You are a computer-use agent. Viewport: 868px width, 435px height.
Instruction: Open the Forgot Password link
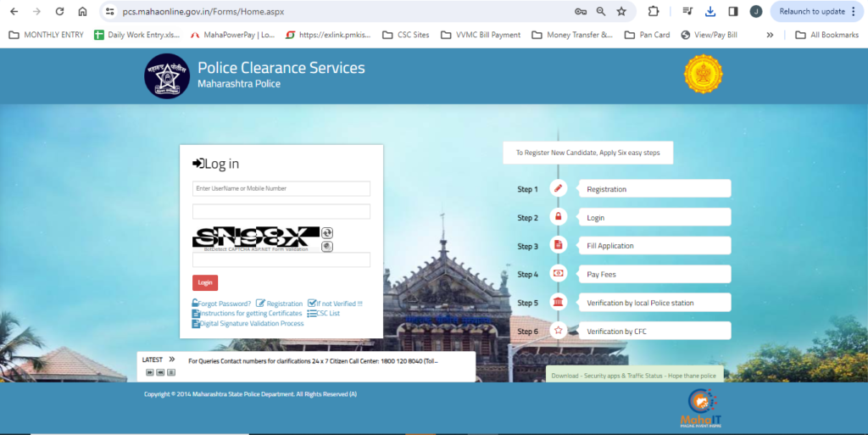223,304
